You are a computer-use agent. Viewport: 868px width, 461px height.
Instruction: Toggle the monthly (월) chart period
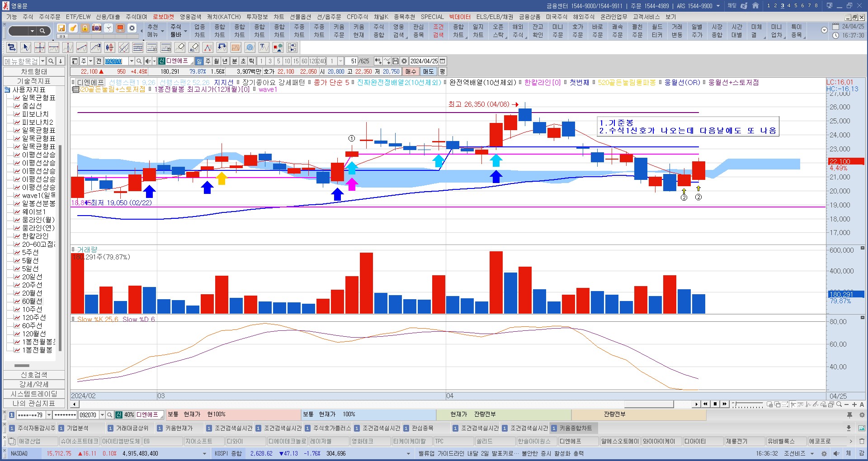point(217,61)
